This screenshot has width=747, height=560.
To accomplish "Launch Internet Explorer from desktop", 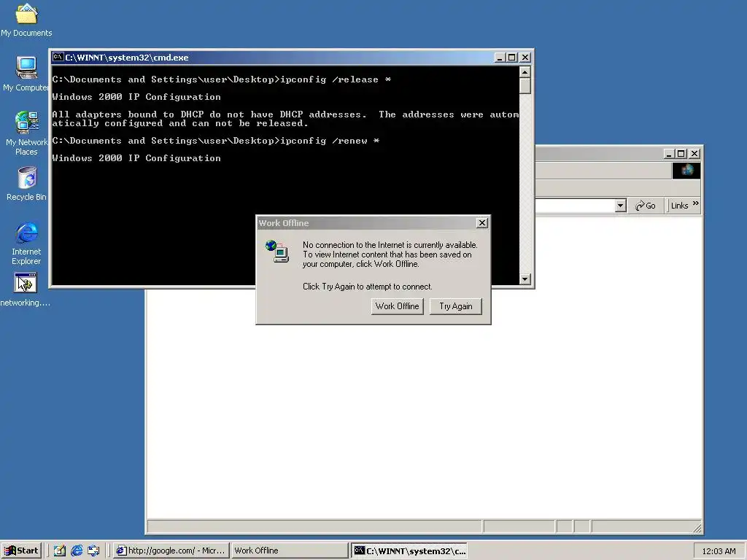I will (x=26, y=243).
